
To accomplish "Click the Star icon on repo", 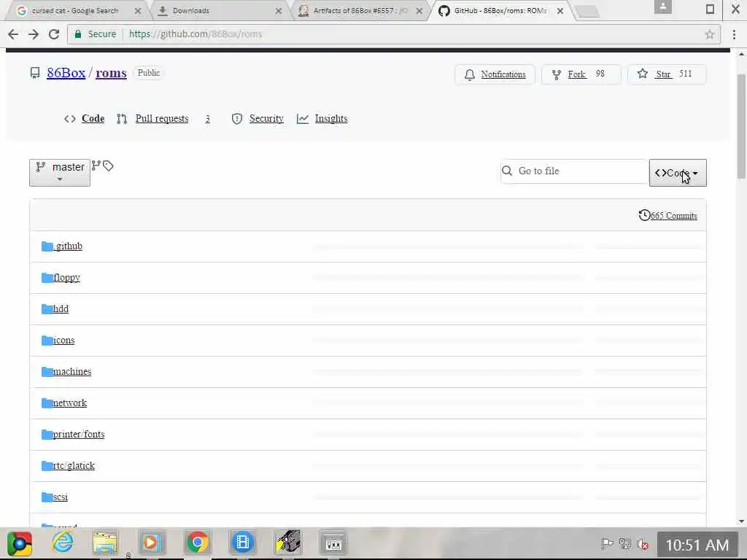I will 642,74.
